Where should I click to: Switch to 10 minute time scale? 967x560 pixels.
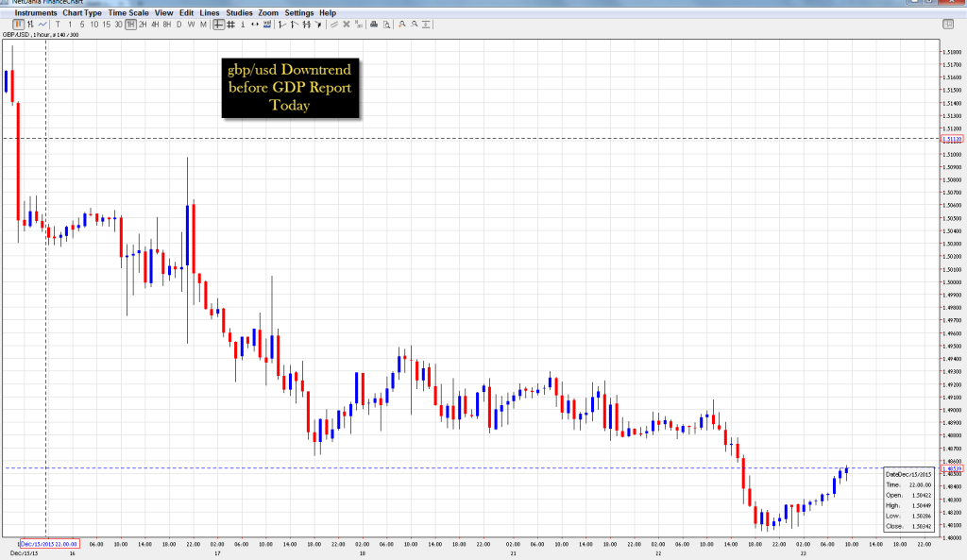tap(93, 25)
